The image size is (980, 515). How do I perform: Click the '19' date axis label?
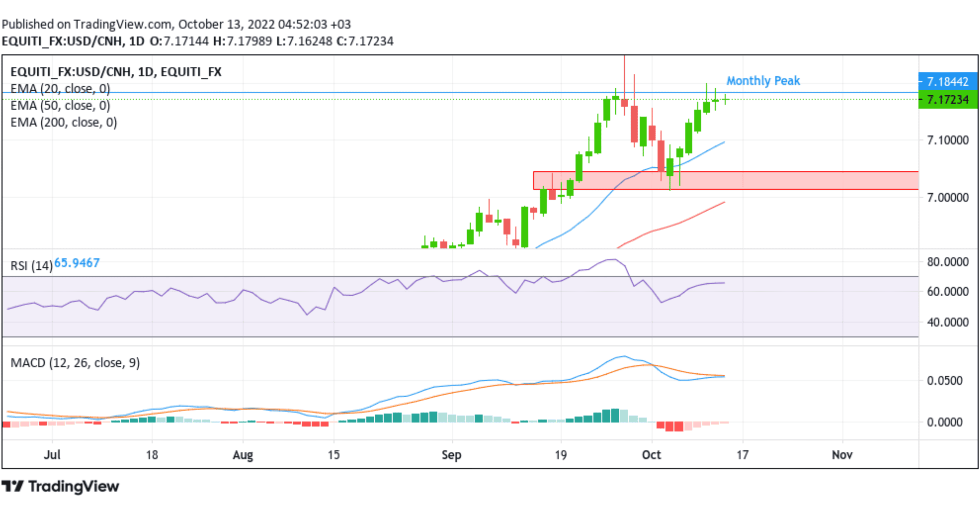(561, 455)
